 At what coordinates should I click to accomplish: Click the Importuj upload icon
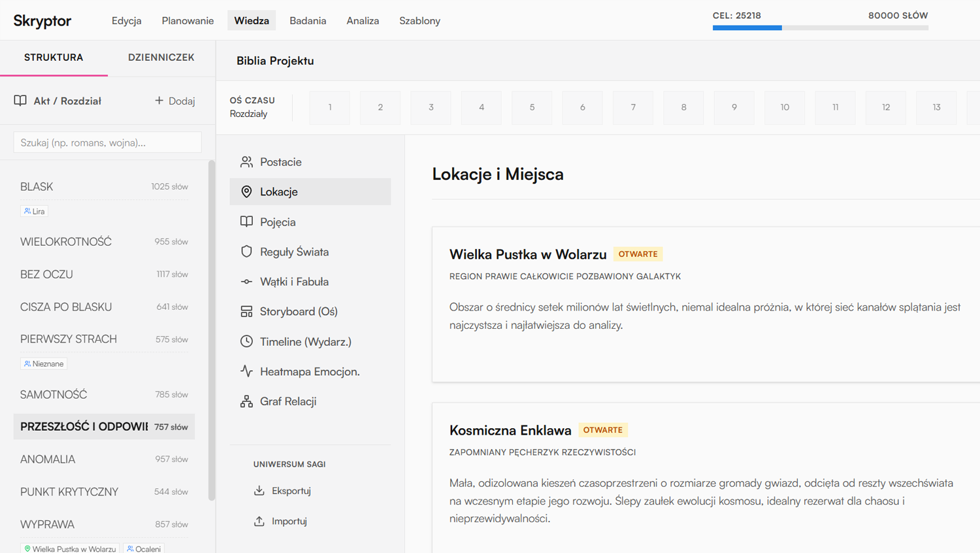coord(259,521)
